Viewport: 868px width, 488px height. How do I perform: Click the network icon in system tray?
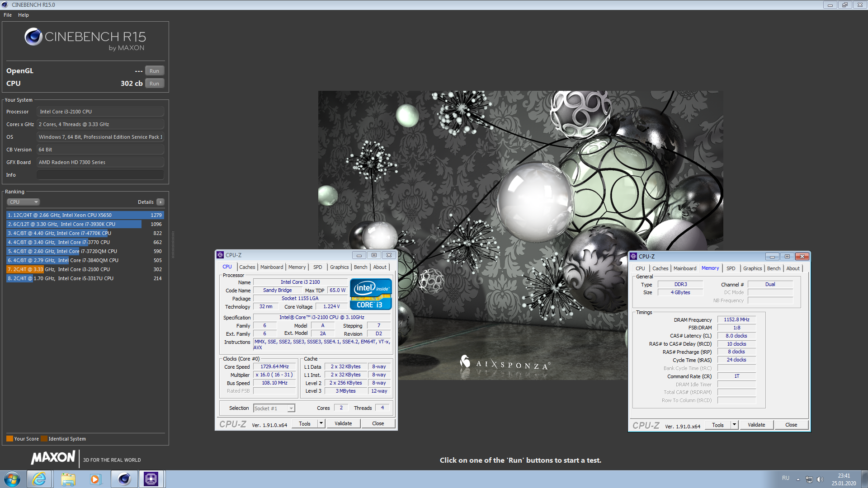point(809,479)
